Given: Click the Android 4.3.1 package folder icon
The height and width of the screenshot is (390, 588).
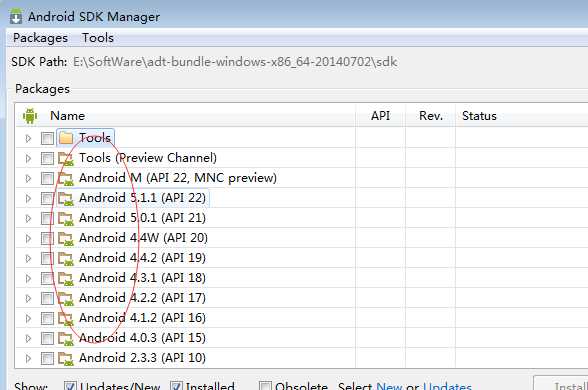Looking at the screenshot, I should coord(66,278).
